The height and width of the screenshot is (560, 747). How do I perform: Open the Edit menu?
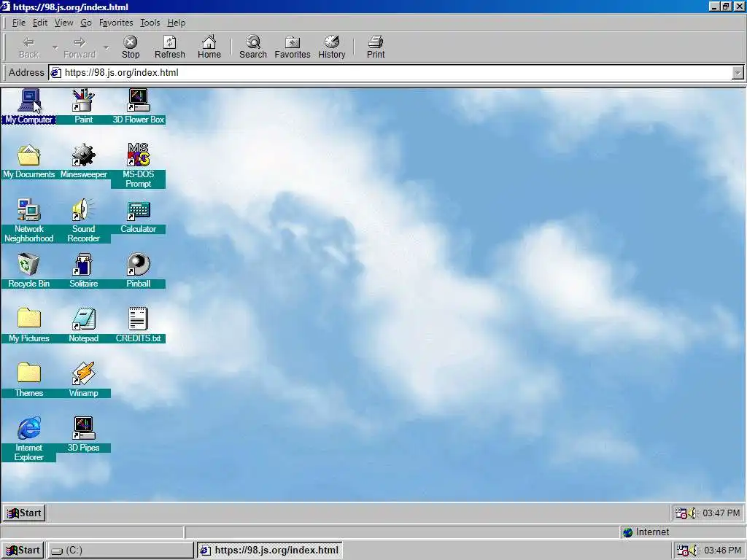40,23
